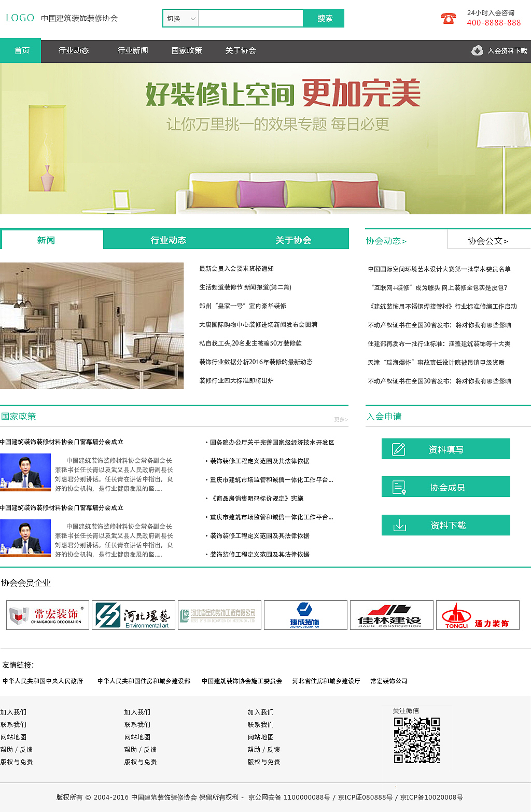Open the 佳林建设 member logo
Viewport: 531px width, 812px height.
click(x=392, y=615)
